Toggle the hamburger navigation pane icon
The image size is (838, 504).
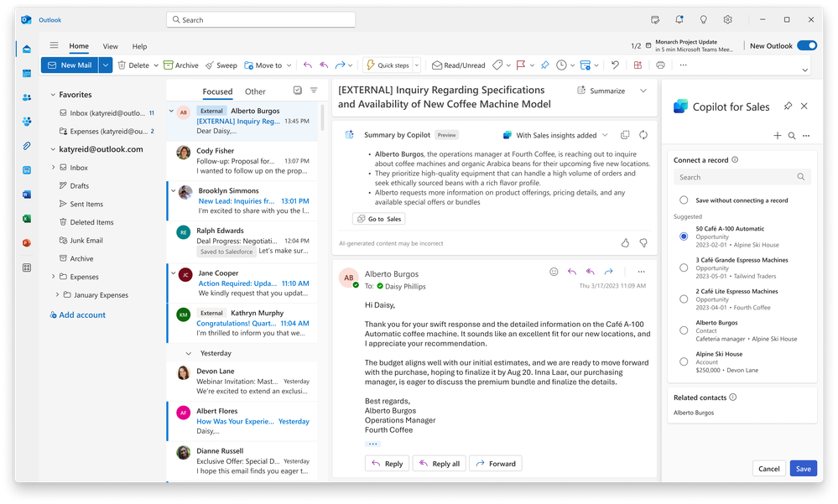pyautogui.click(x=54, y=45)
